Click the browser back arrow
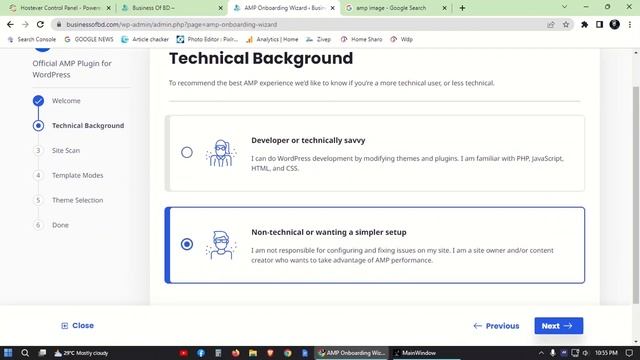The image size is (640, 360). (10, 24)
